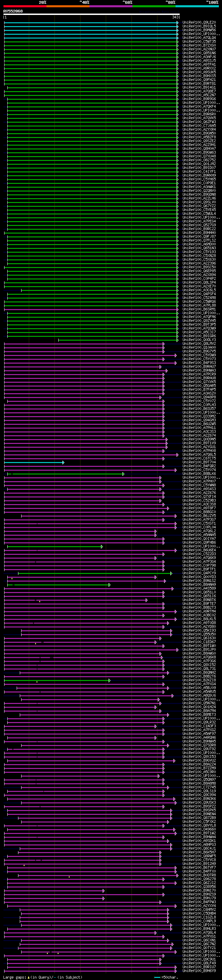Viewport: 222px width, 980px height.
Task: Click the green B8BLK6 alignment bar
Action: tap(66, 473)
